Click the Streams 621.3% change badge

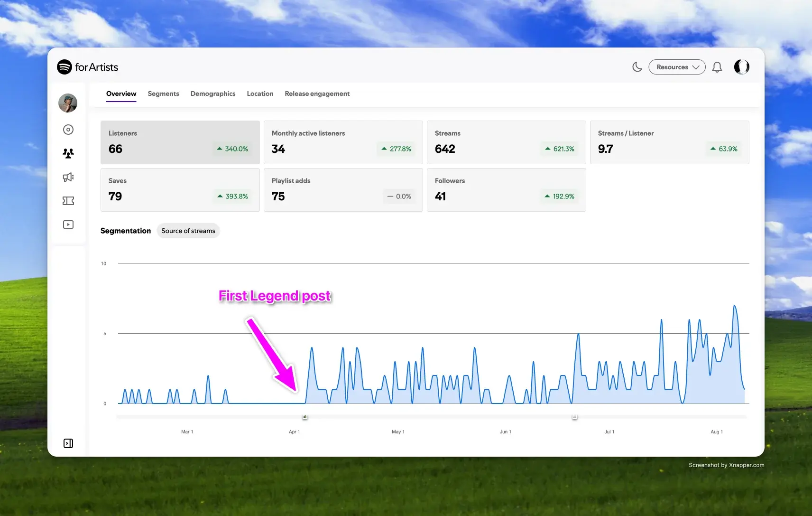click(560, 149)
